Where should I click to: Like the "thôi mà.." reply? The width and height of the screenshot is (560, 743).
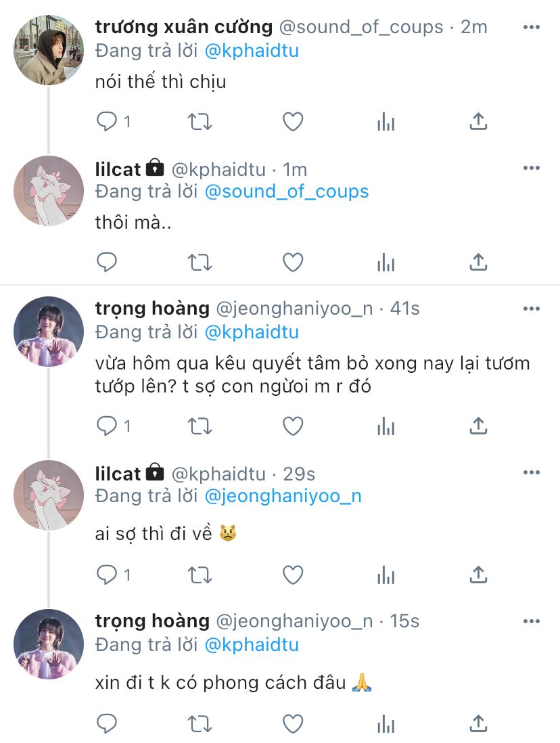pos(292,262)
